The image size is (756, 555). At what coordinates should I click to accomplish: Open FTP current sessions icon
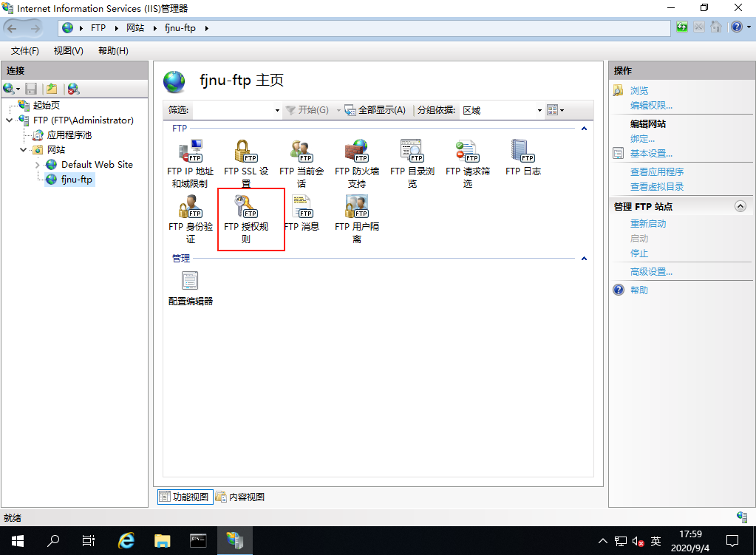click(x=302, y=164)
